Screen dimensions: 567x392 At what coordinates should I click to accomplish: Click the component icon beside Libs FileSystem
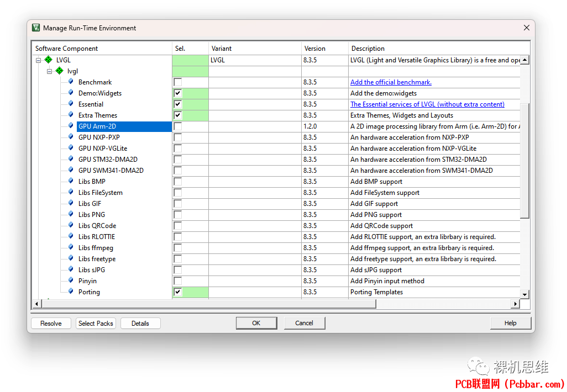pyautogui.click(x=71, y=192)
